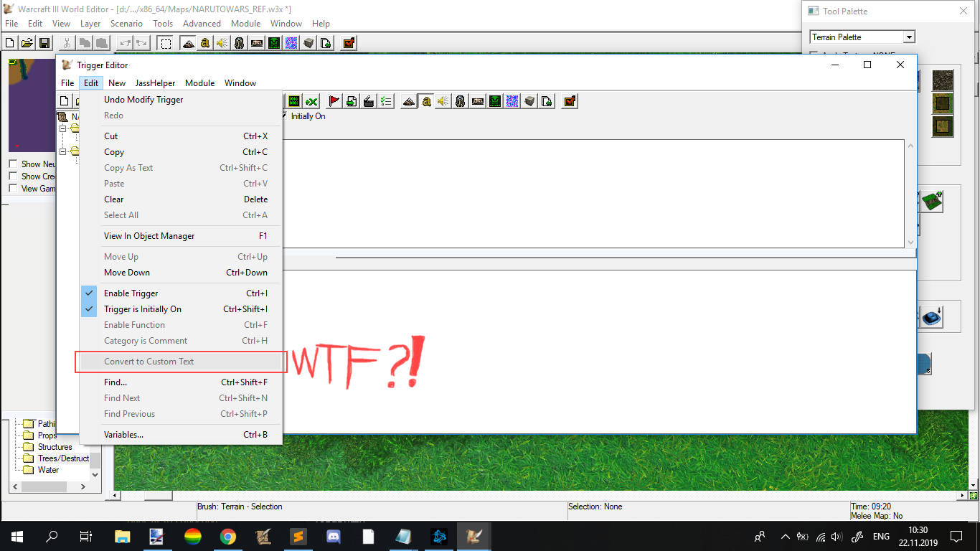
Task: Click the minimap preview
Action: pyautogui.click(x=32, y=105)
